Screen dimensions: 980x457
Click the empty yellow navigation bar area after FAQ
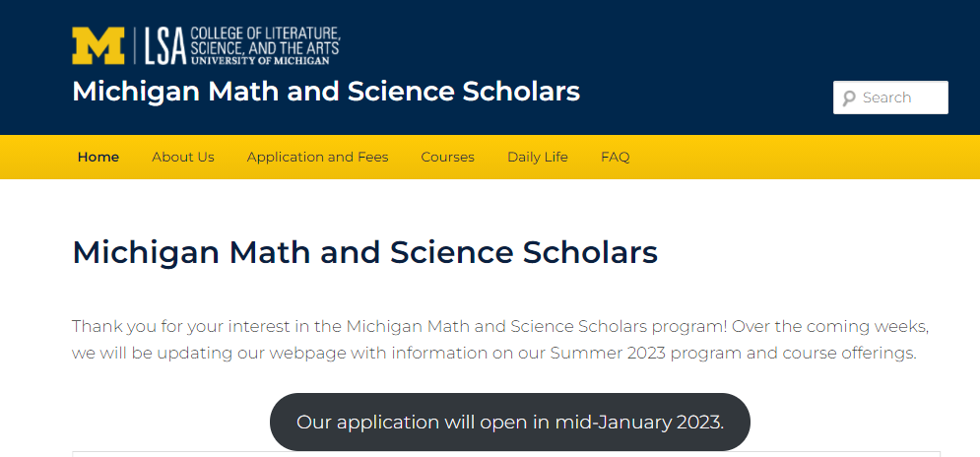click(x=800, y=157)
